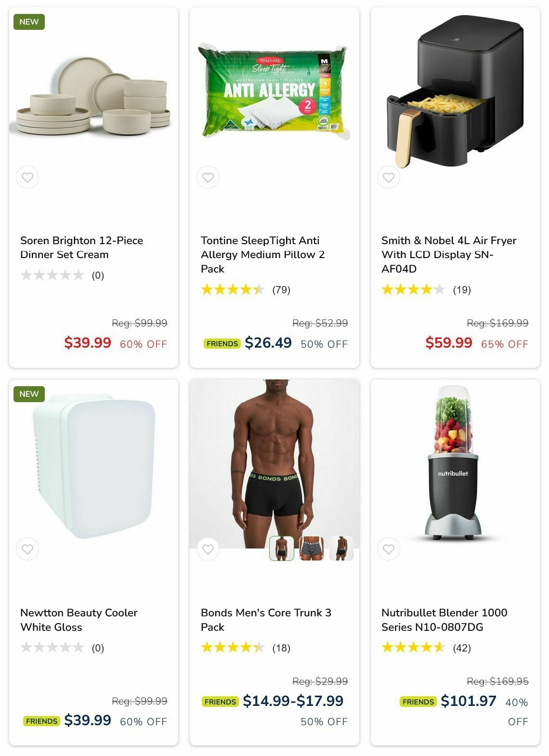The image size is (549, 756).
Task: Choose the third Bonds trunk variant thumbnail
Action: pos(341,548)
